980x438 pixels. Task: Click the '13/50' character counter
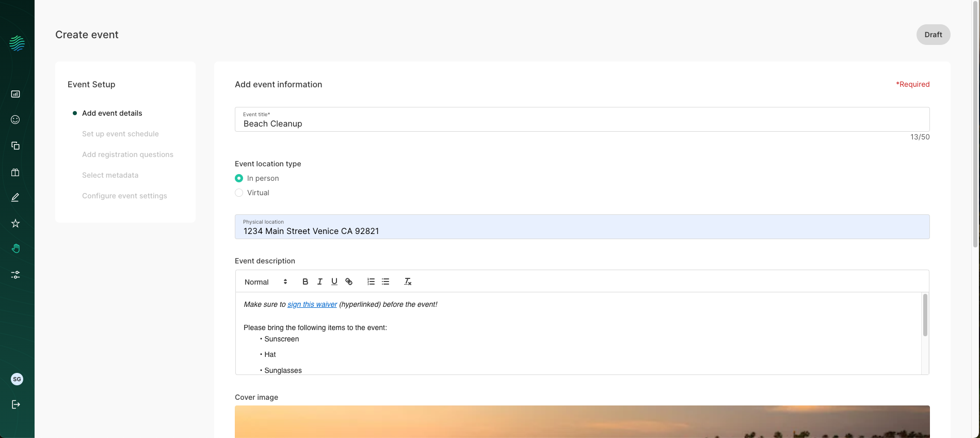click(920, 137)
